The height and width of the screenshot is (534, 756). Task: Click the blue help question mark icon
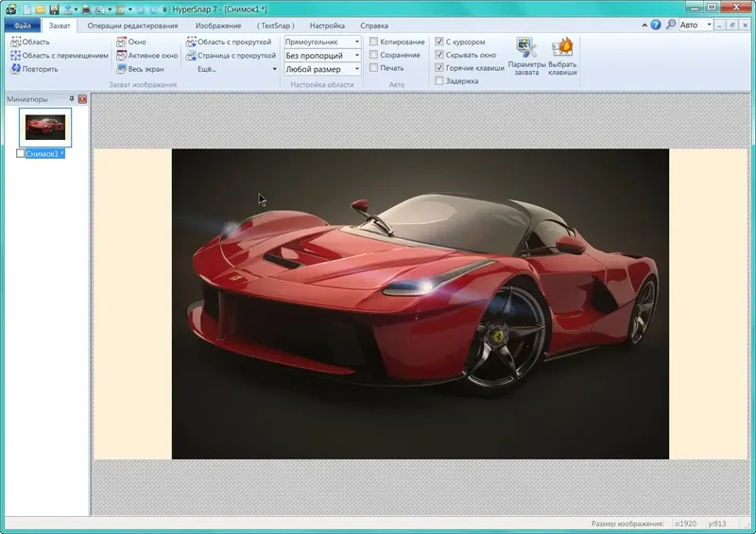point(656,25)
